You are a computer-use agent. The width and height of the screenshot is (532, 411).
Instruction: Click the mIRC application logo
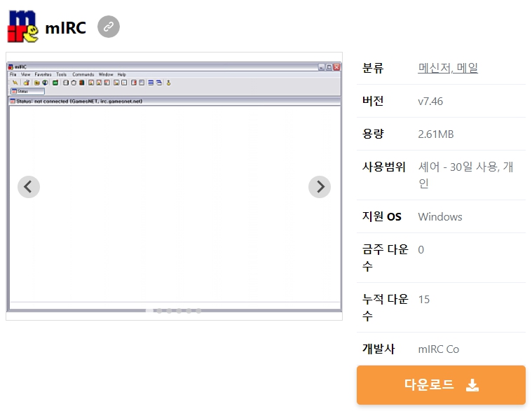coord(22,26)
